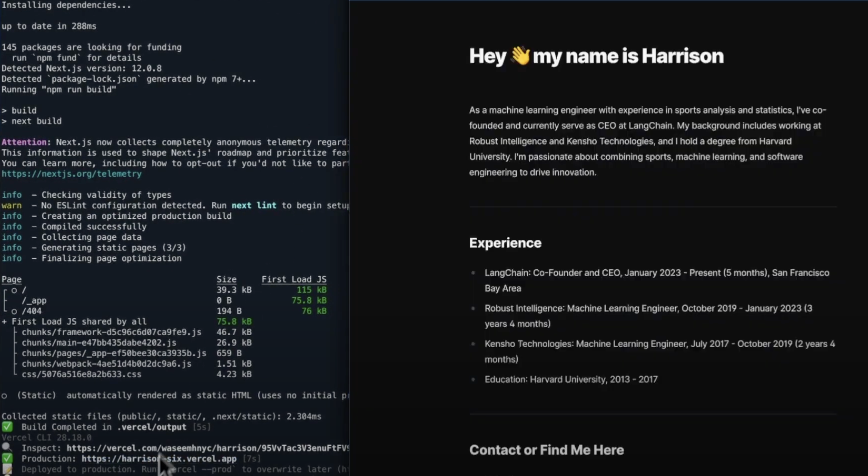The height and width of the screenshot is (476, 868).
Task: Click the purple 'Attention' label in terminal
Action: tap(24, 142)
